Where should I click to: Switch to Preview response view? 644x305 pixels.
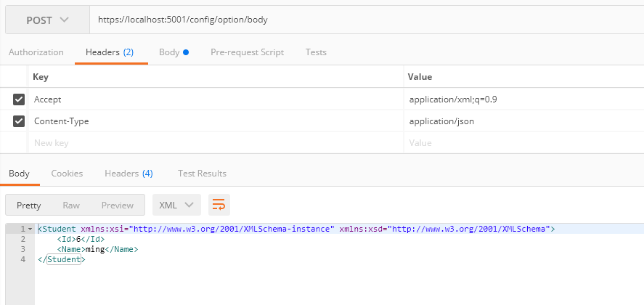(x=118, y=206)
